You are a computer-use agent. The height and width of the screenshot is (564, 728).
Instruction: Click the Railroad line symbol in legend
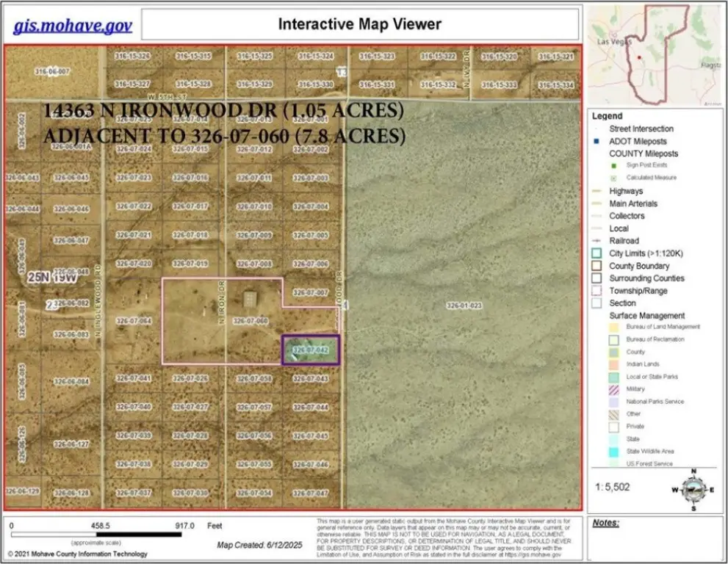pyautogui.click(x=597, y=241)
